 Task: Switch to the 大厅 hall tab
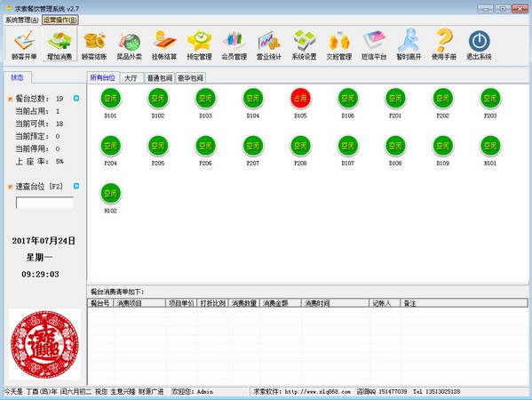(131, 78)
